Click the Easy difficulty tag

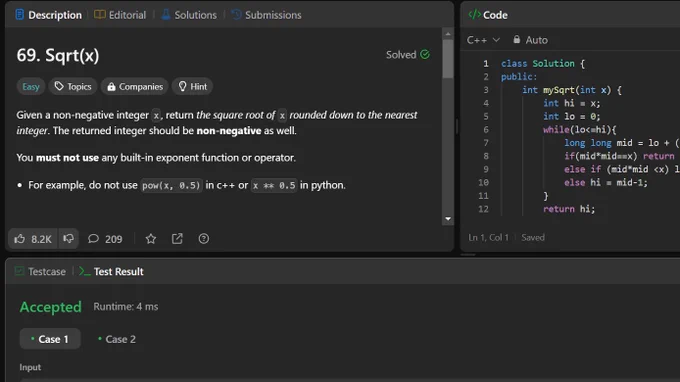31,86
